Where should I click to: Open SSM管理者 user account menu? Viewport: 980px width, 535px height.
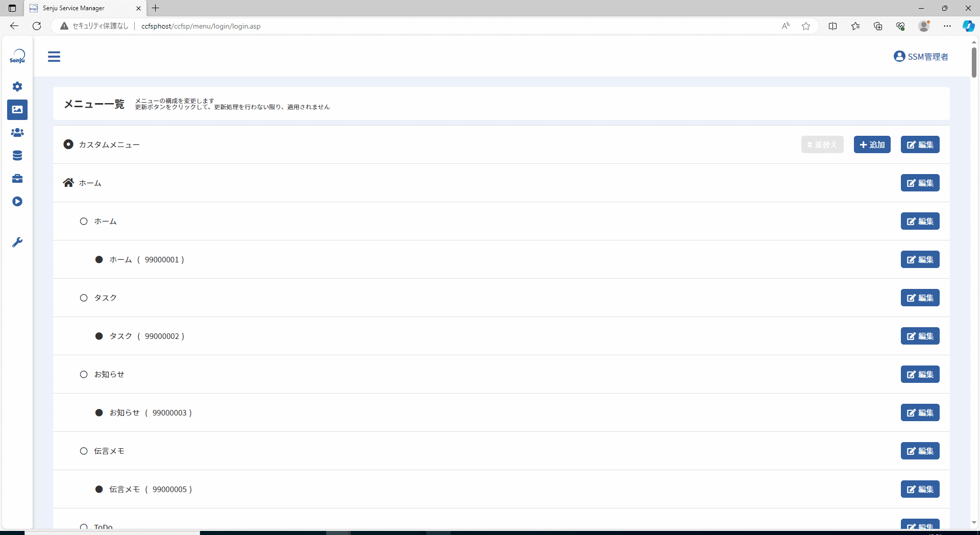pyautogui.click(x=921, y=57)
